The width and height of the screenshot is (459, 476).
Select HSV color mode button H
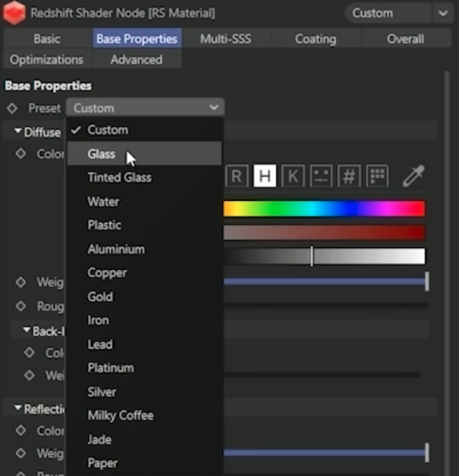[x=265, y=176]
